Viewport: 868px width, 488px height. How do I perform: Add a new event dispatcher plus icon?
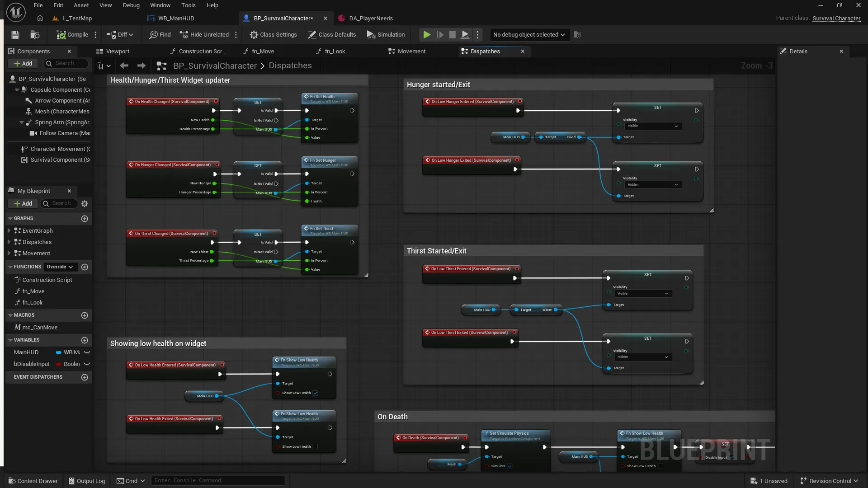pyautogui.click(x=85, y=377)
